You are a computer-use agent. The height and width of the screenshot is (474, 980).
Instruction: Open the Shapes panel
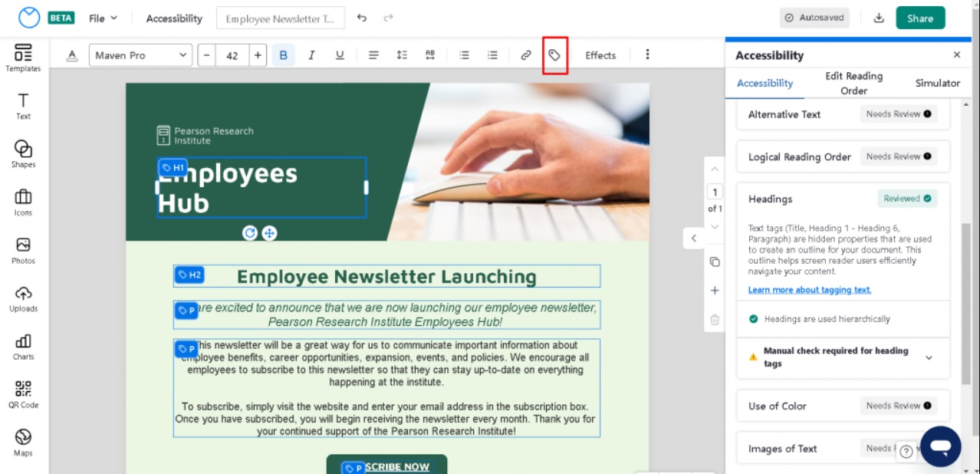point(23,153)
